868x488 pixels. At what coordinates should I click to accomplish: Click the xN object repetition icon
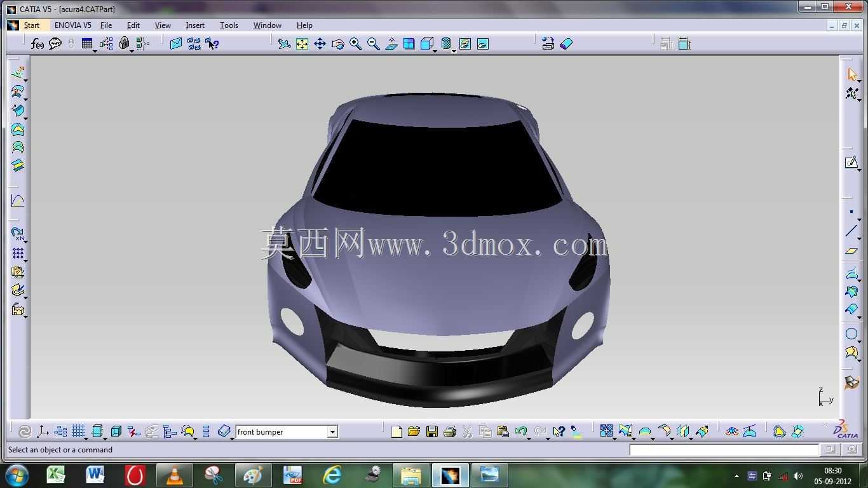pyautogui.click(x=18, y=234)
